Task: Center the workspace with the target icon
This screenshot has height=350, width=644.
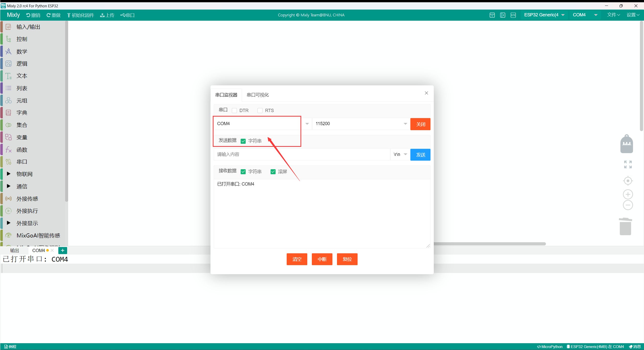Action: tap(628, 181)
